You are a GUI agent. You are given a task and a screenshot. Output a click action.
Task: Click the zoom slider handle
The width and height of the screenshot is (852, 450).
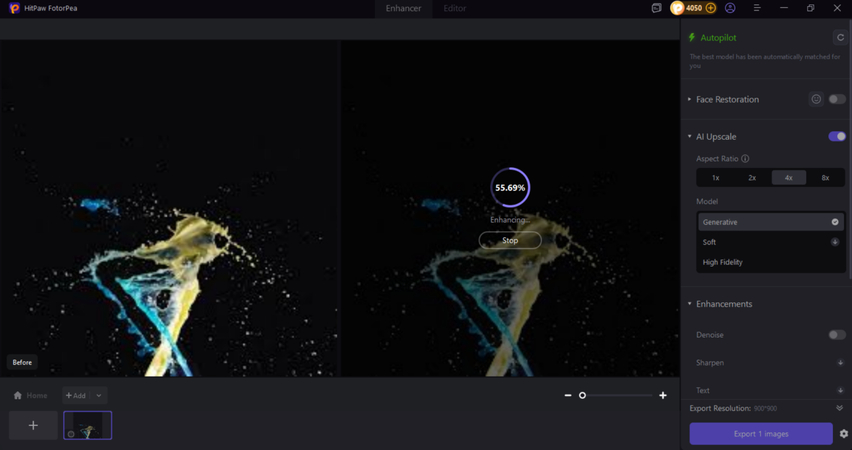pos(582,395)
